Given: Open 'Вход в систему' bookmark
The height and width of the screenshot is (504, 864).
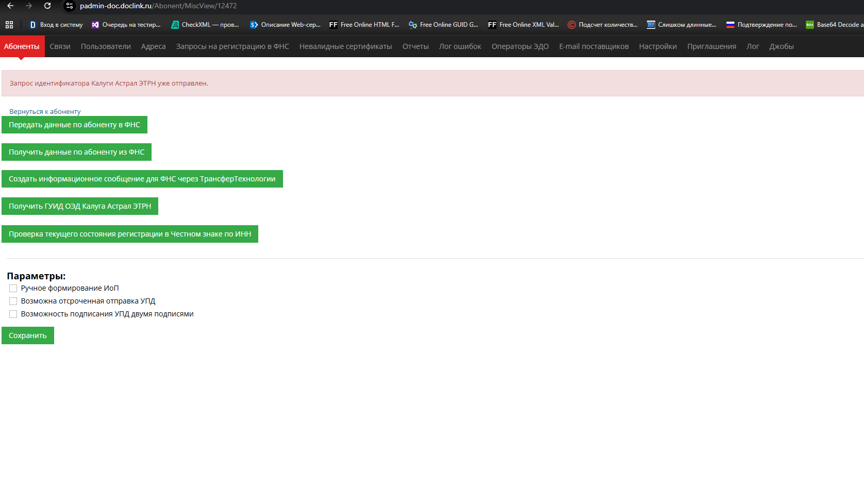Looking at the screenshot, I should click(56, 25).
